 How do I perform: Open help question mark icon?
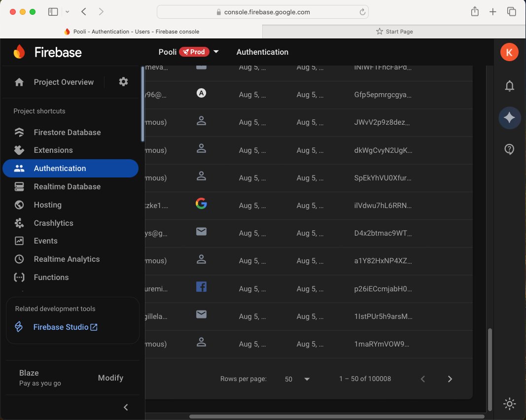tap(509, 149)
